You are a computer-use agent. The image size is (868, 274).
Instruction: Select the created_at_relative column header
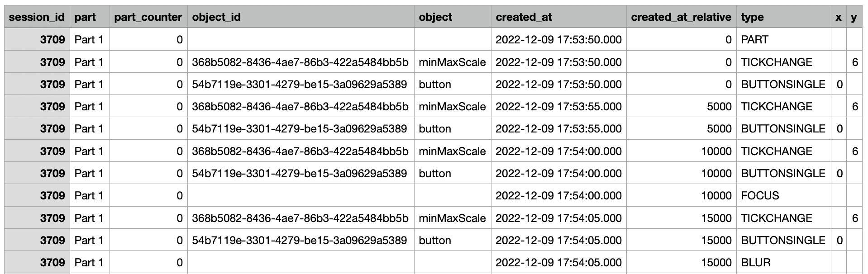tap(682, 17)
